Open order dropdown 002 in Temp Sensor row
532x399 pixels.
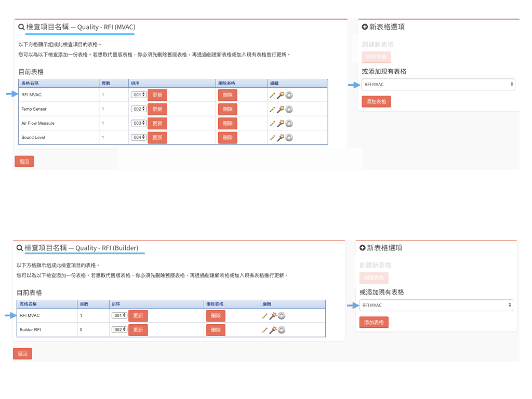(139, 109)
